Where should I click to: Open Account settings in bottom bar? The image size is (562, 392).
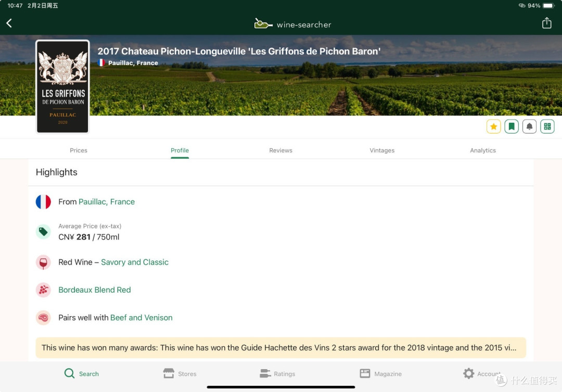482,374
